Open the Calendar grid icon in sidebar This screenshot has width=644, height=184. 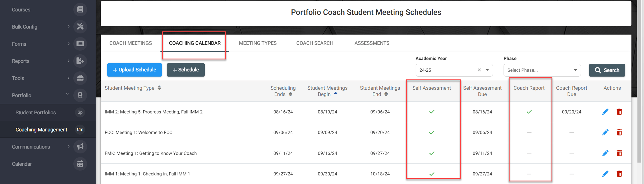80,164
